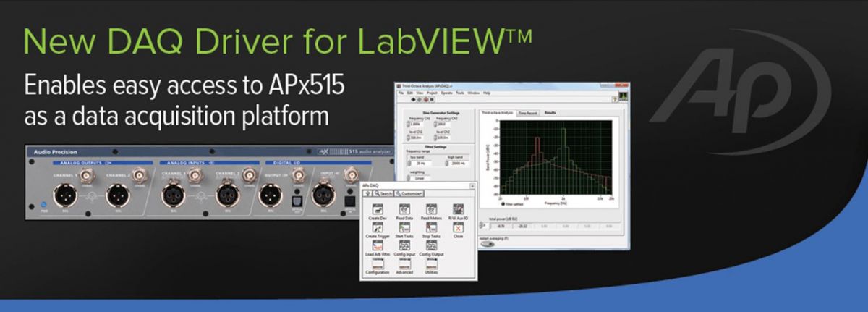This screenshot has width=868, height=312.
Task: Select the Config Output palette icon
Action: tap(432, 245)
